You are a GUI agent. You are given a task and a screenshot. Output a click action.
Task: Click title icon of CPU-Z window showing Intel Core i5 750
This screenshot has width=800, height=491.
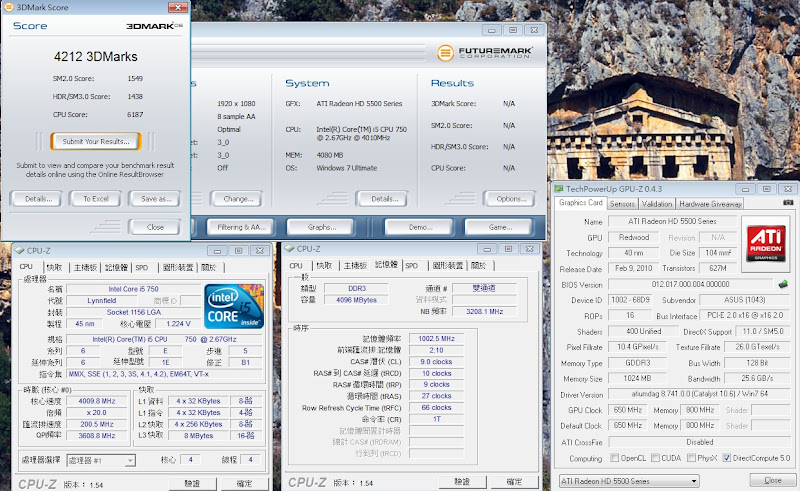[19, 251]
